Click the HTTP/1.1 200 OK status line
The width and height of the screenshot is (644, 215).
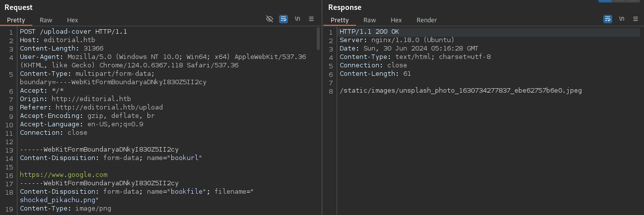point(369,32)
